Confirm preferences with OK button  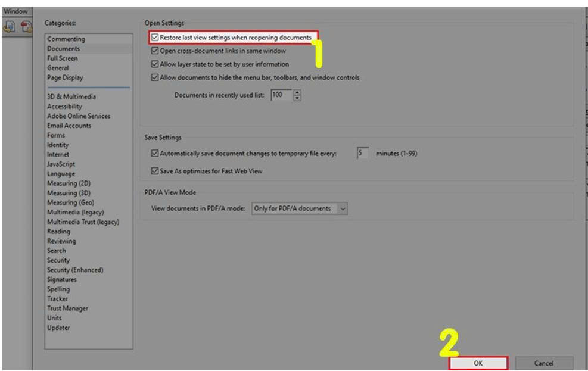(478, 363)
